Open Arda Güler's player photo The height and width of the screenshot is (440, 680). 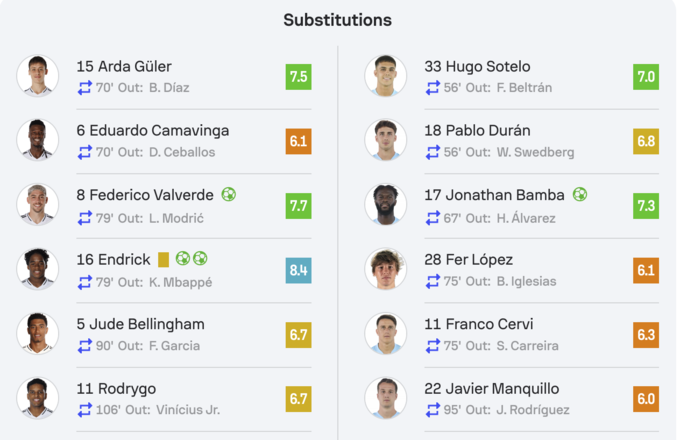[x=38, y=76]
